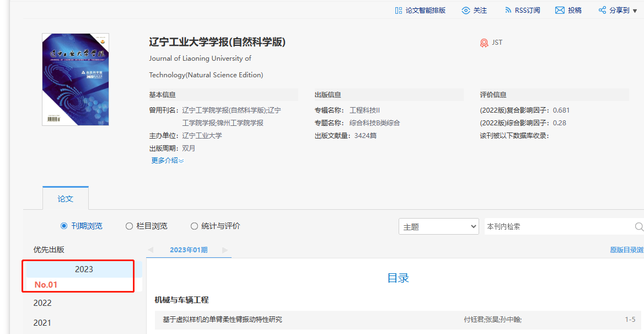Follow the journal via 关注 eye icon

tap(466, 10)
